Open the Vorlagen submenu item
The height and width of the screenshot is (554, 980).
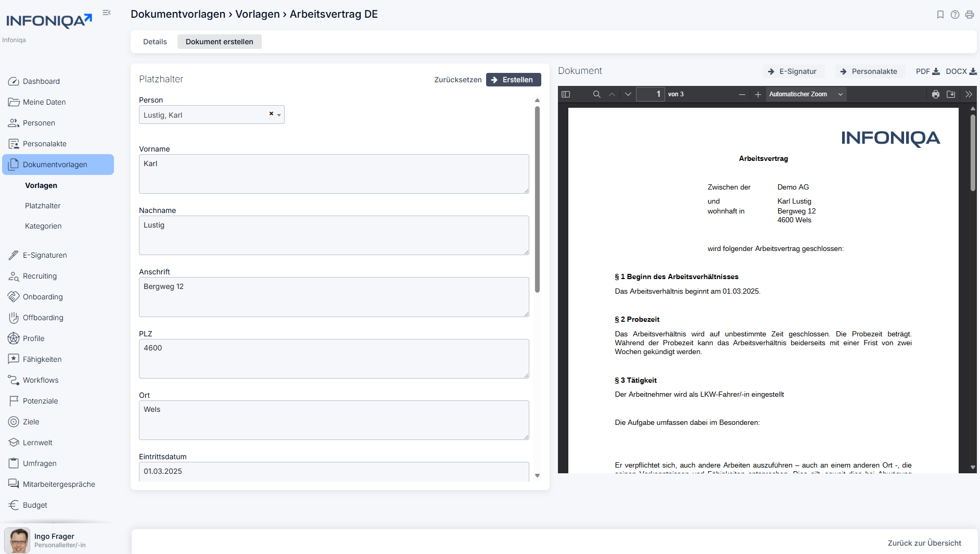(x=41, y=185)
